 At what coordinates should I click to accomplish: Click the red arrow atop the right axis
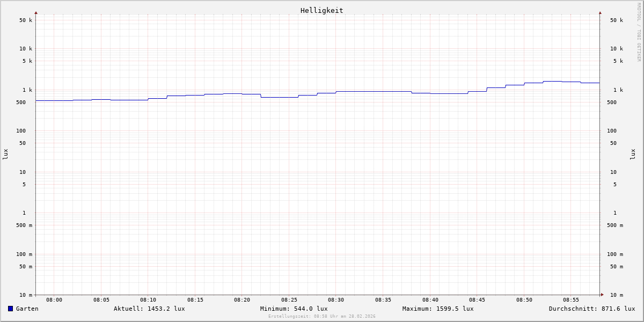[600, 12]
